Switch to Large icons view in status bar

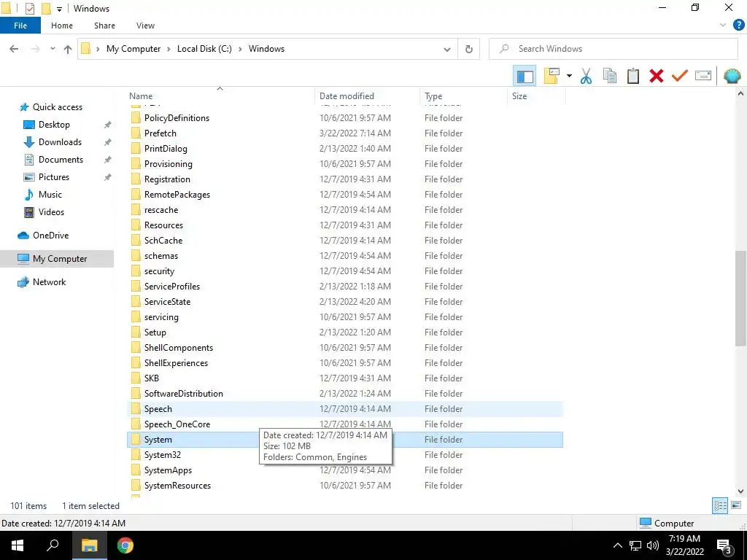click(736, 506)
